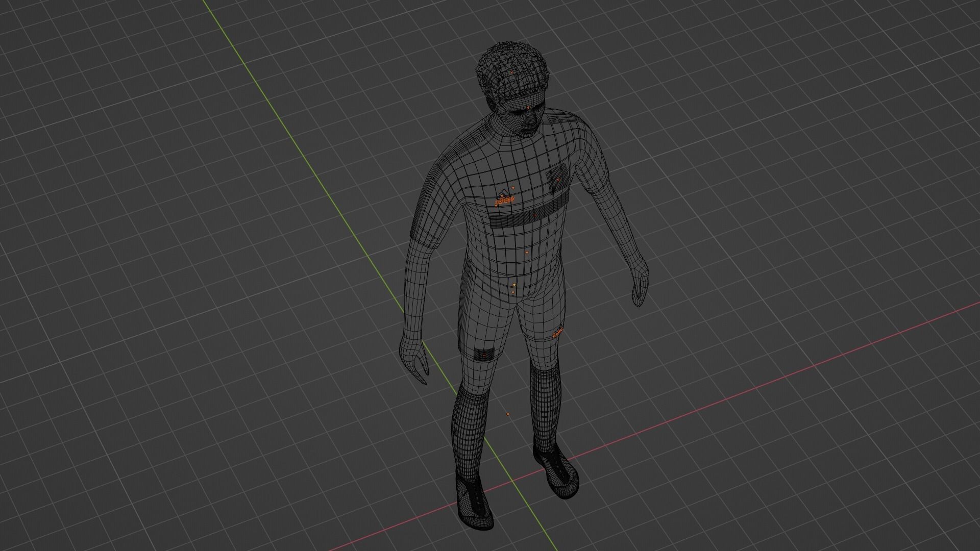This screenshot has height=551, width=980.
Task: Click the isolated orange origin point between the shins
Action: pos(508,414)
